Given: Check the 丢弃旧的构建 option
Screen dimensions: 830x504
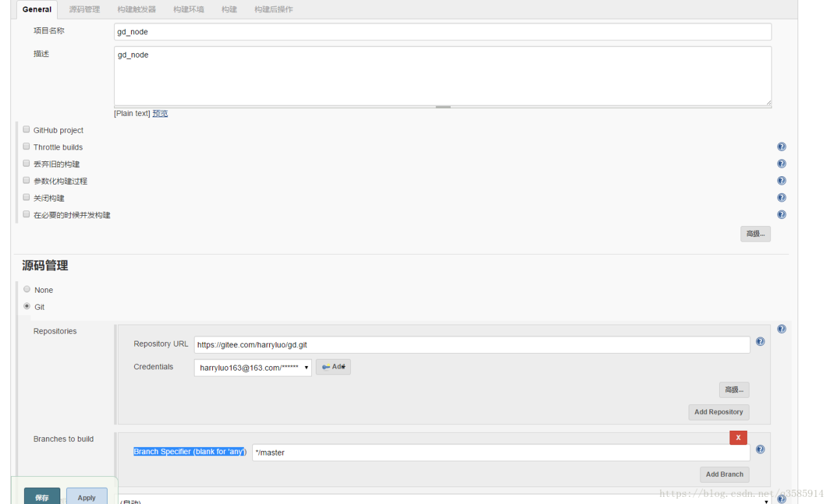Looking at the screenshot, I should [x=27, y=163].
